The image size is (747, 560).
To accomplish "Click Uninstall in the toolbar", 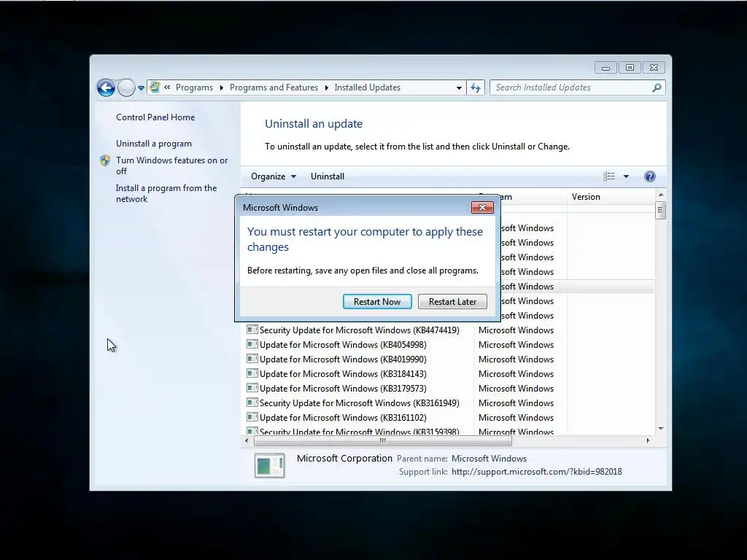I will click(328, 176).
